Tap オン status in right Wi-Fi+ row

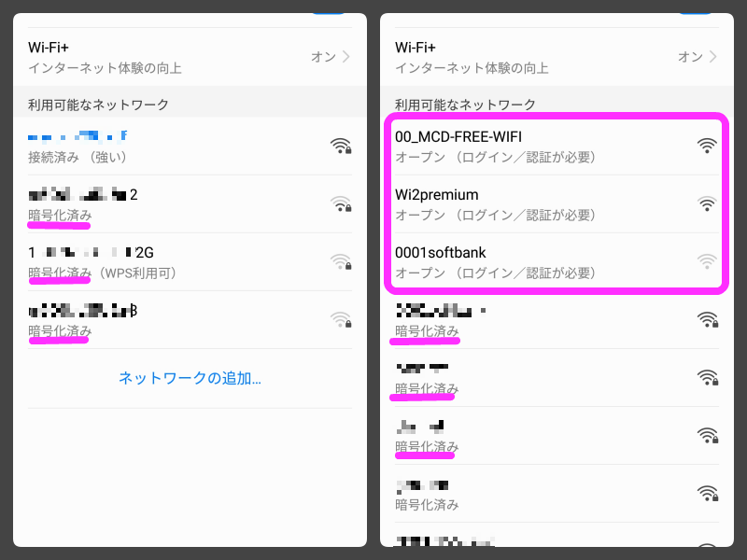(x=690, y=57)
